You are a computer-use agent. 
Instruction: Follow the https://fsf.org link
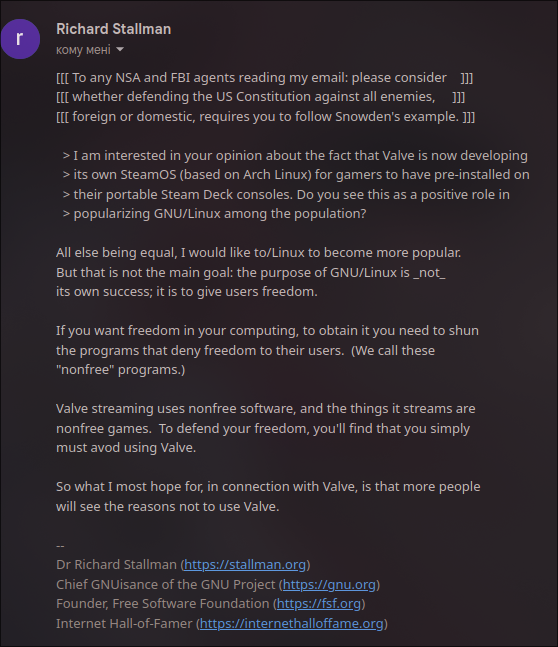click(319, 604)
